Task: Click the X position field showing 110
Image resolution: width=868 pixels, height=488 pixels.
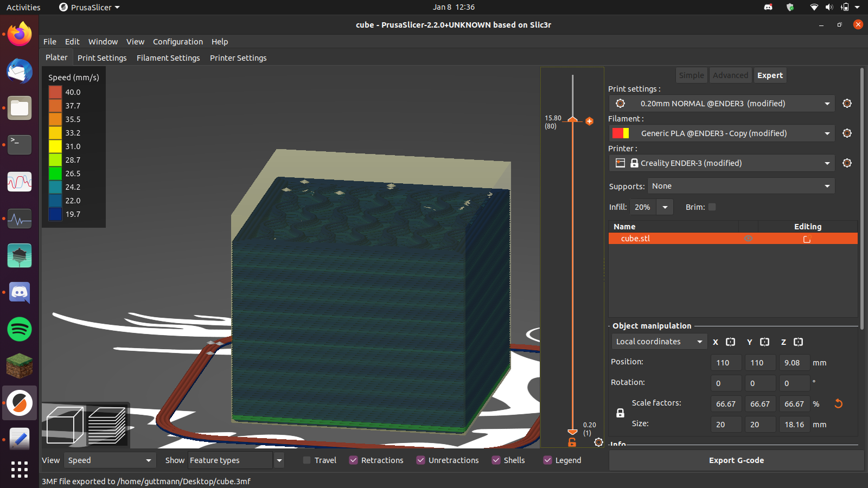Action: (726, 363)
